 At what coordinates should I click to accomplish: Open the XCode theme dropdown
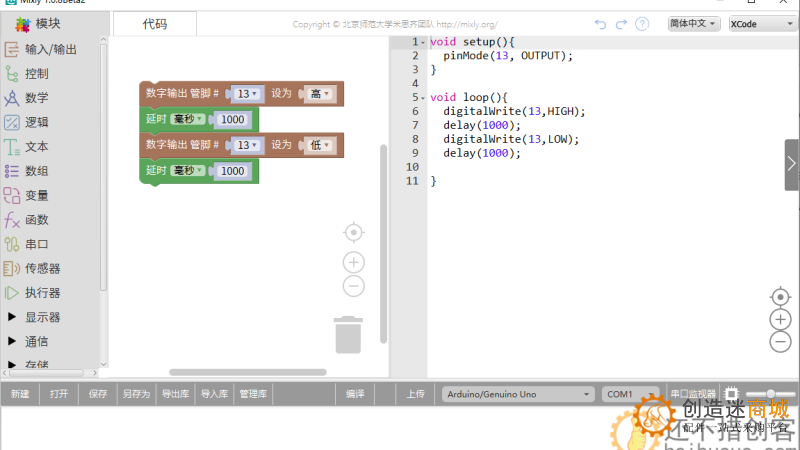763,23
